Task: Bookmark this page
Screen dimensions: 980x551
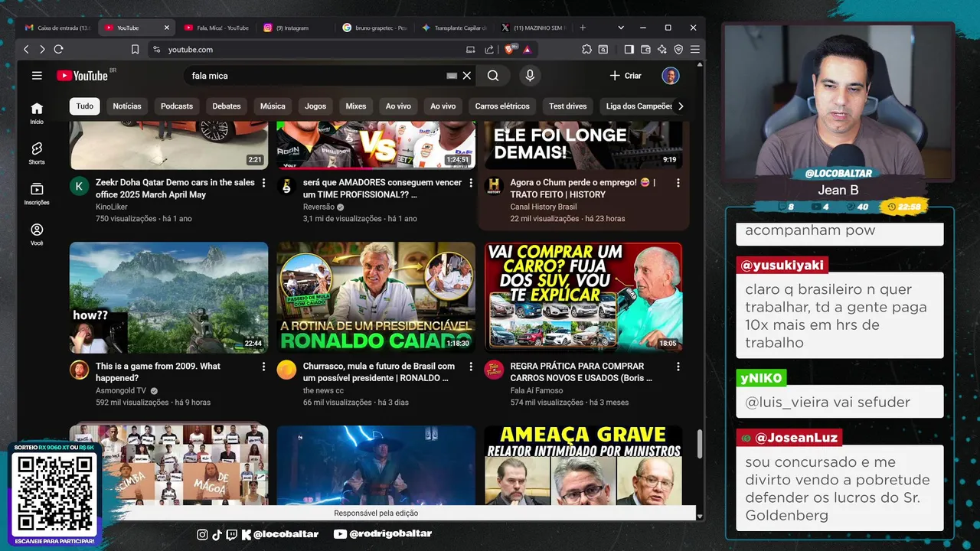Action: point(135,49)
